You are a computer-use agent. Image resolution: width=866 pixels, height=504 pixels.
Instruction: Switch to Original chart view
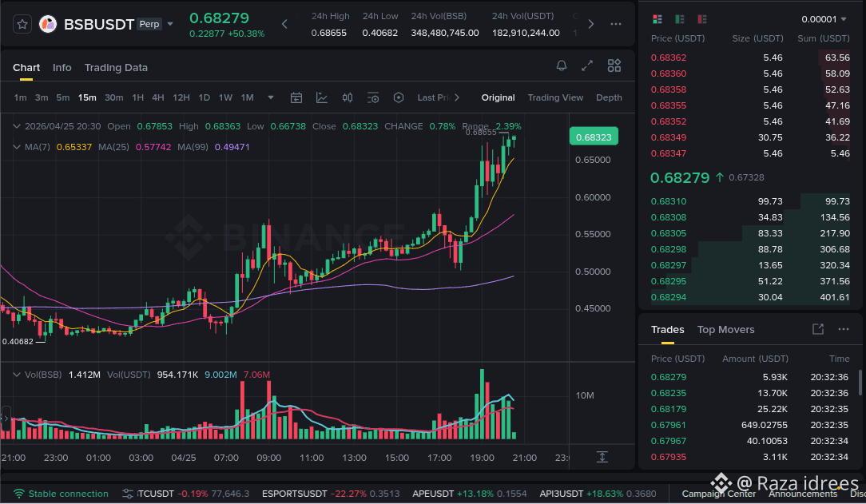[498, 97]
